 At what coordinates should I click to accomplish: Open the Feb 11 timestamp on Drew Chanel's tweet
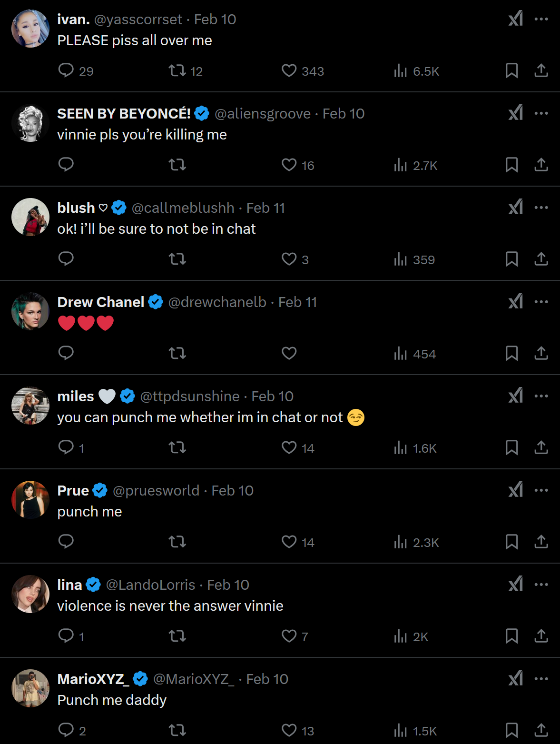pyautogui.click(x=298, y=302)
